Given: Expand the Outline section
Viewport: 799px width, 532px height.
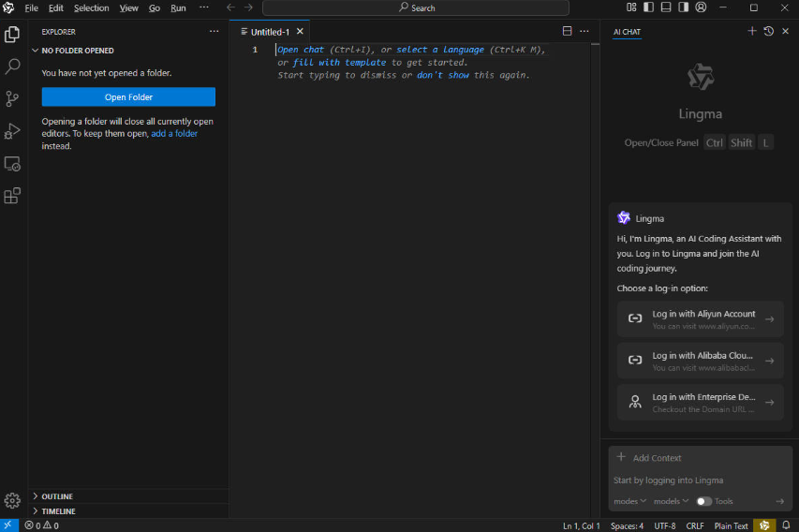Looking at the screenshot, I should click(57, 496).
